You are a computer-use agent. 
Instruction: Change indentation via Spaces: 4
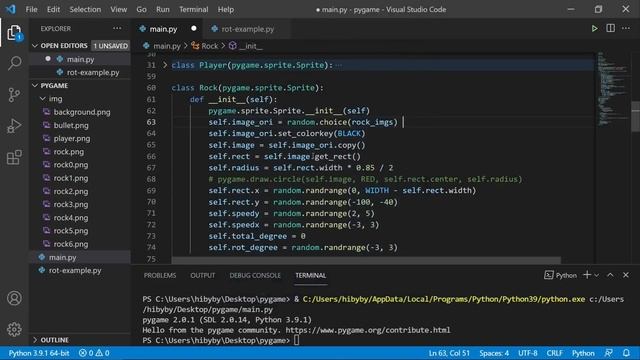point(494,353)
